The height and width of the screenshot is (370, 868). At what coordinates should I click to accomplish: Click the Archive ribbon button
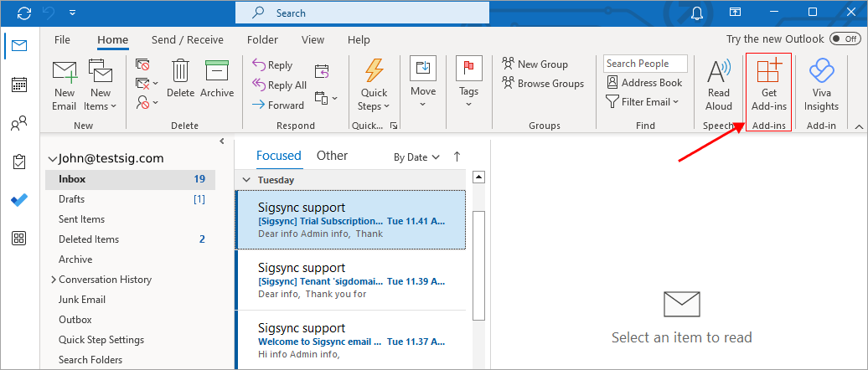click(217, 80)
